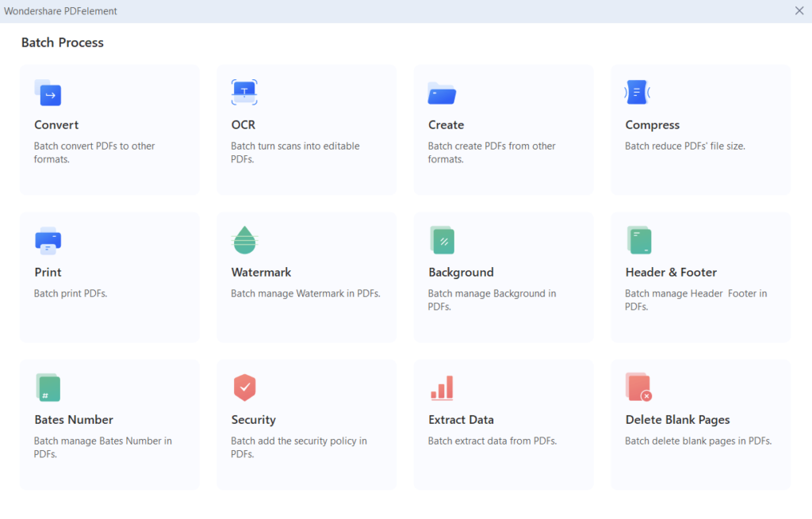Click 'Batch delete blank pages in PDFs.' text

(698, 441)
